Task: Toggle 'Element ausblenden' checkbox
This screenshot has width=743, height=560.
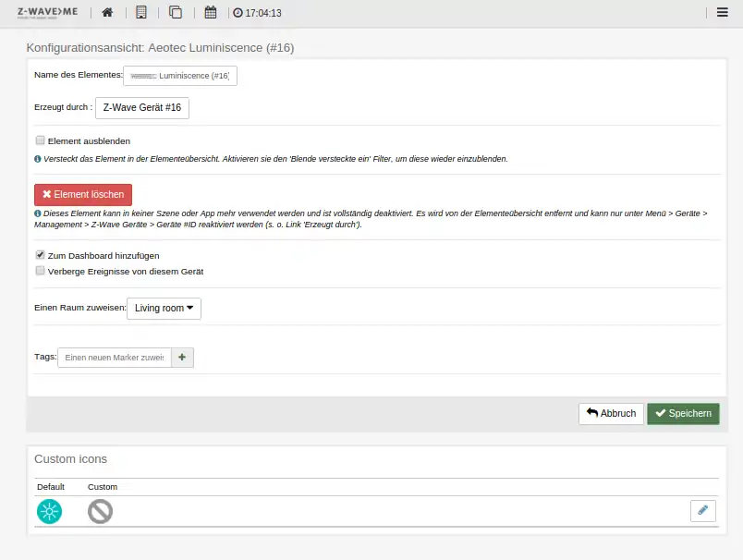Action: (41, 140)
